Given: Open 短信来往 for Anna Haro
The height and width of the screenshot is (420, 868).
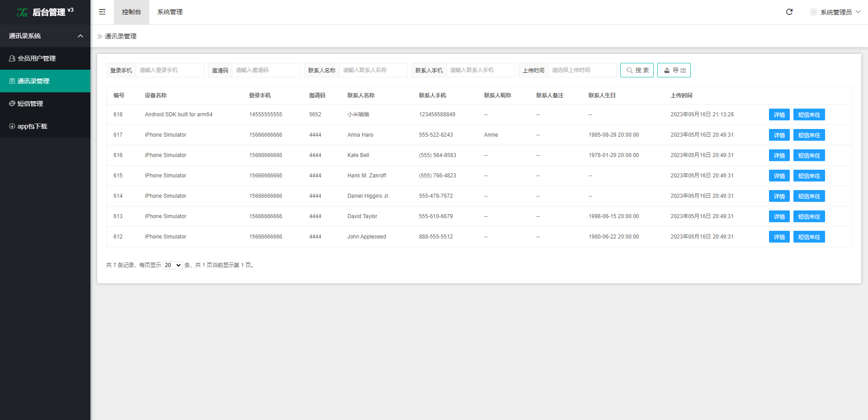Looking at the screenshot, I should point(809,135).
